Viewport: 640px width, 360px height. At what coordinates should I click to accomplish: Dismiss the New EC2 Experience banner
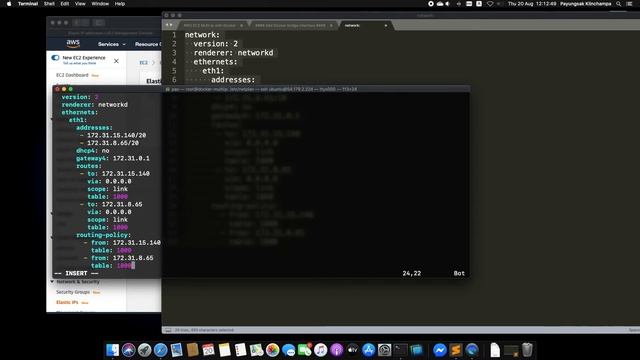pos(116,61)
